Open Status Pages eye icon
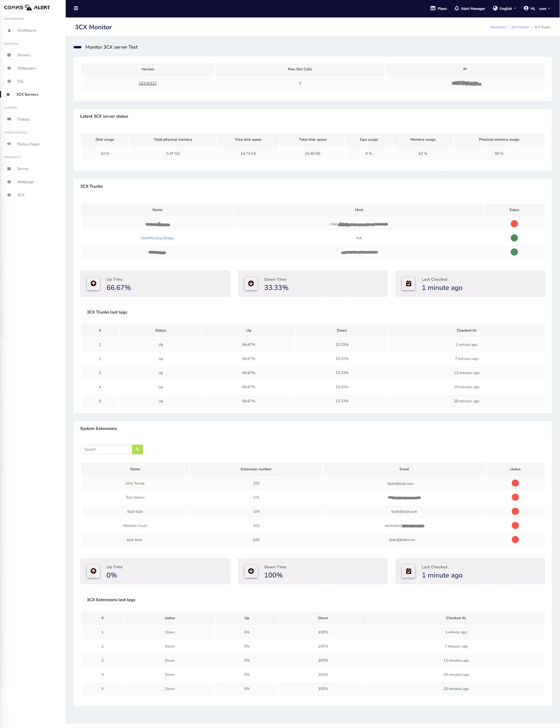 [9, 144]
